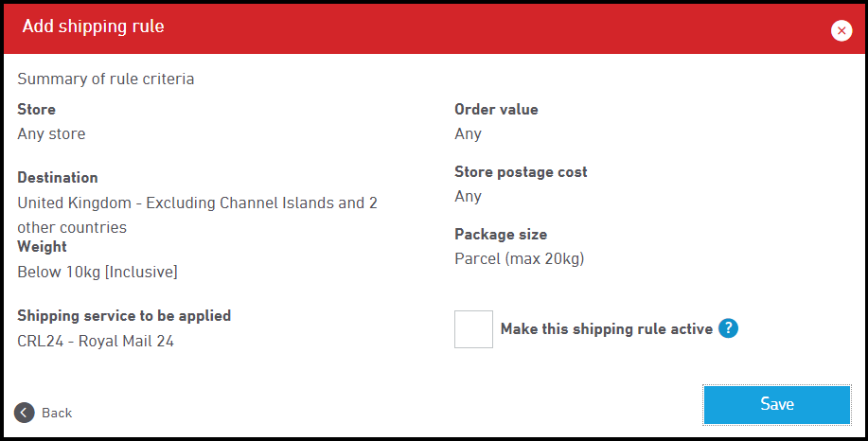Save the shipping rule
The height and width of the screenshot is (441, 868).
click(776, 404)
